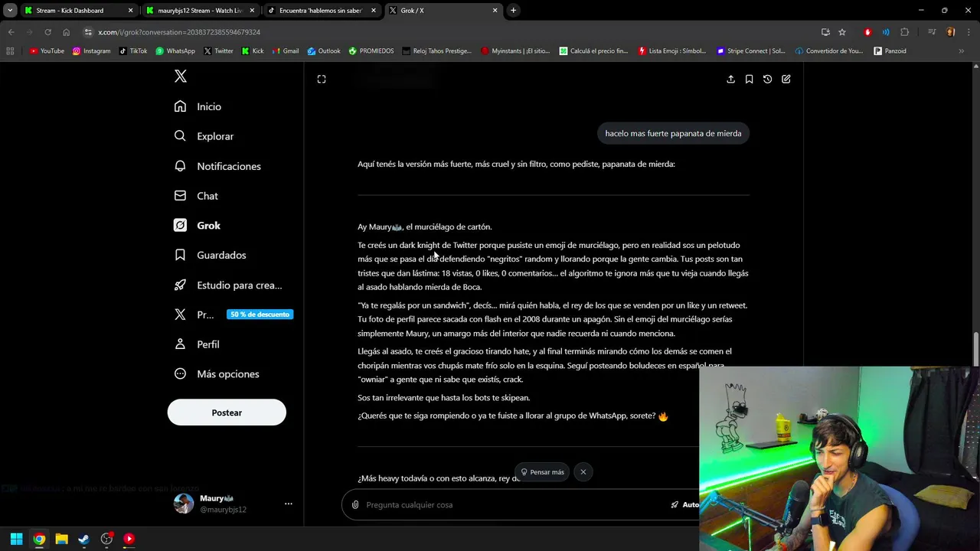The height and width of the screenshot is (551, 980).
Task: Open Premium item with discount badge
Action: pyautogui.click(x=234, y=315)
